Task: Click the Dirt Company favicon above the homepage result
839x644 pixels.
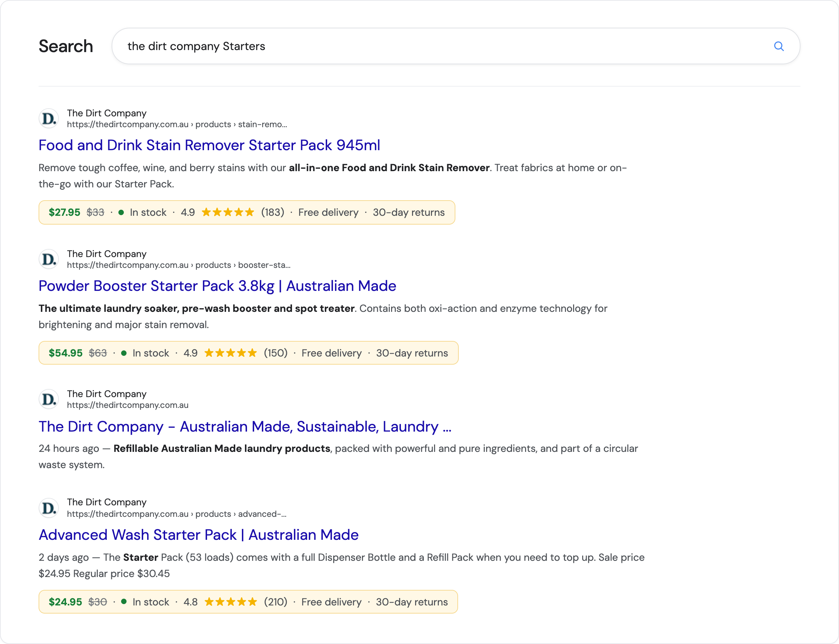Action: (49, 399)
